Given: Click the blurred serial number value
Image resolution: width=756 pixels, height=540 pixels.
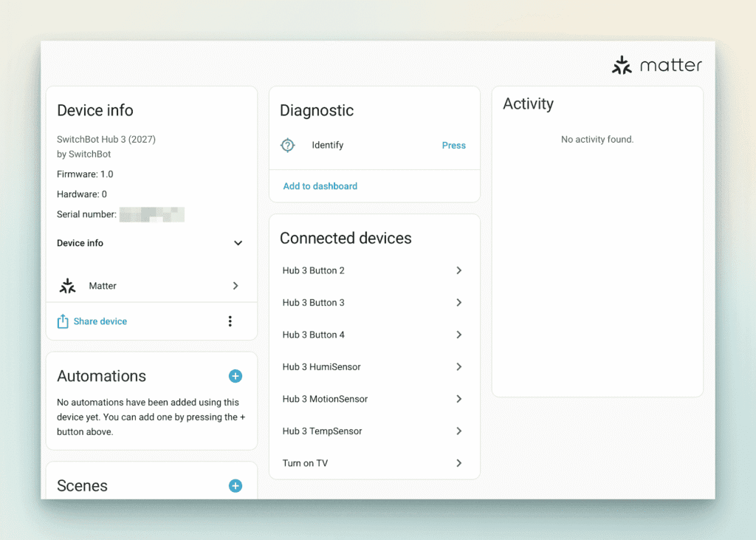Looking at the screenshot, I should (x=152, y=215).
